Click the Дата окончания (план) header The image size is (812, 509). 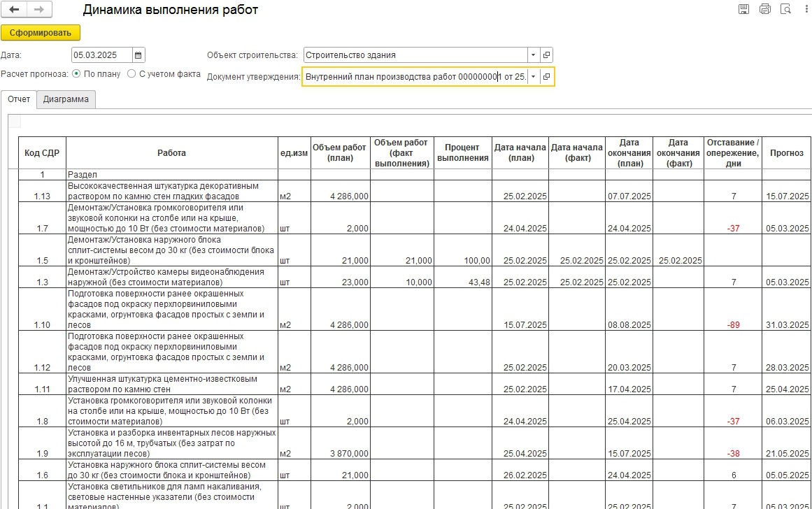click(629, 152)
